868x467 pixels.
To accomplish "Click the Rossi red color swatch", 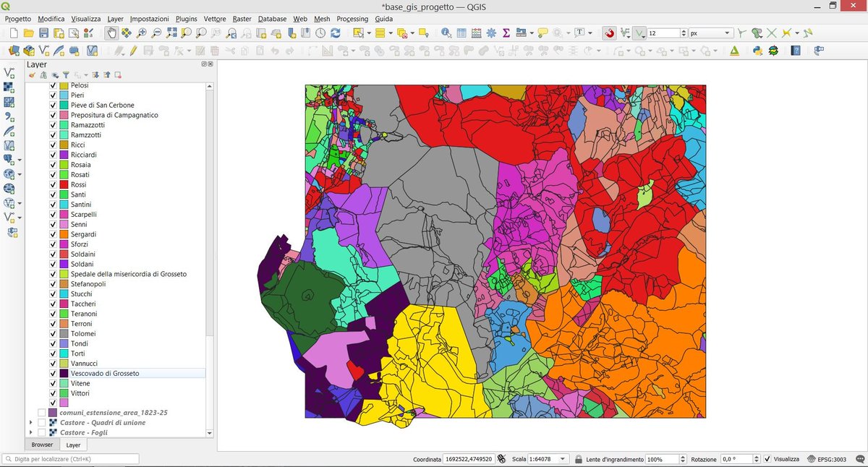I will [x=63, y=184].
